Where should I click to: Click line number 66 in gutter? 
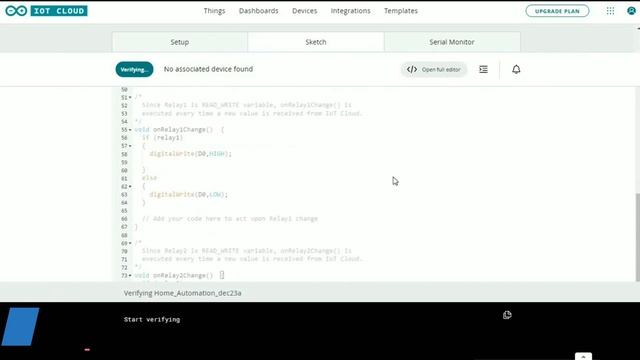124,219
